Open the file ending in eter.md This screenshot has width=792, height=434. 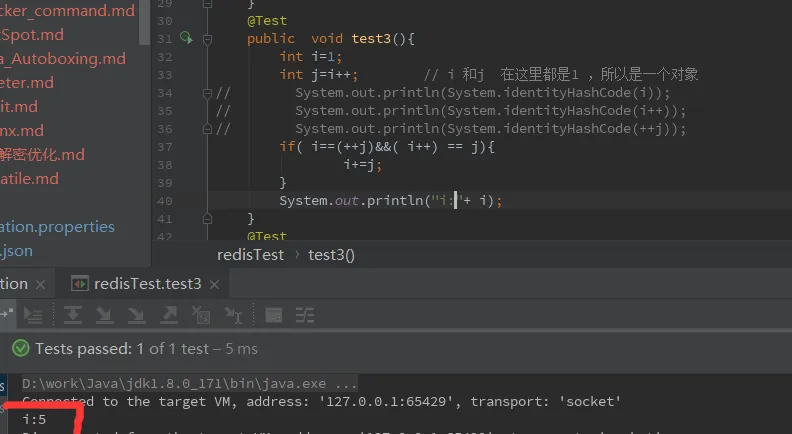[x=27, y=82]
